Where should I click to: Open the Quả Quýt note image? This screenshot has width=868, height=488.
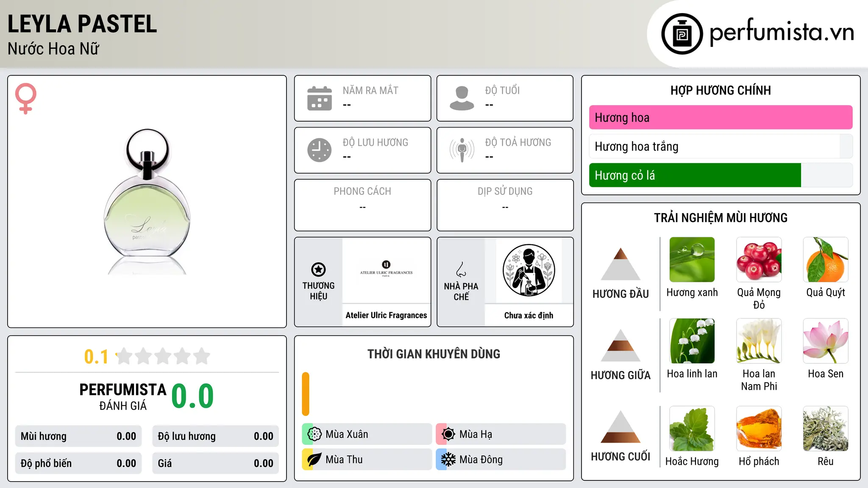[826, 260]
